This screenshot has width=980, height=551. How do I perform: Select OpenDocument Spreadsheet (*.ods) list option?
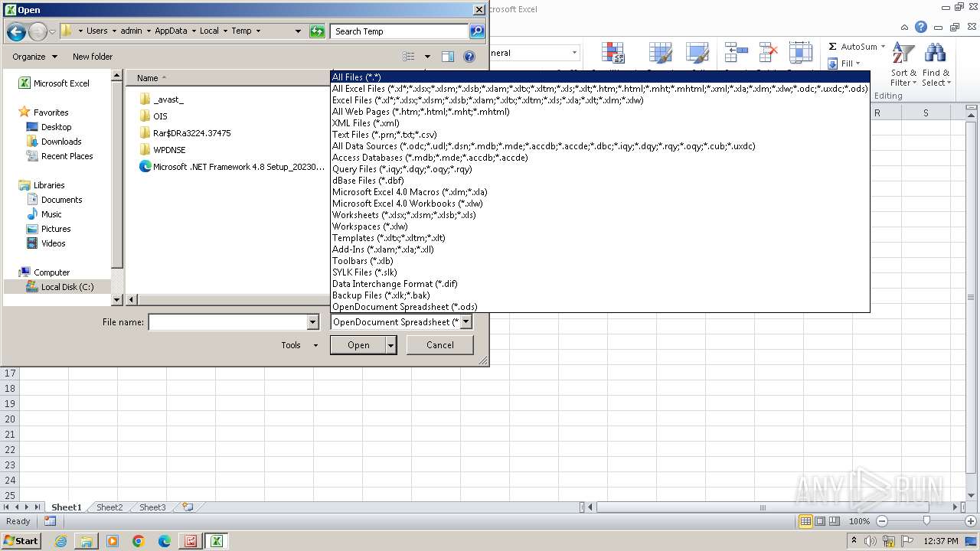[x=600, y=307]
